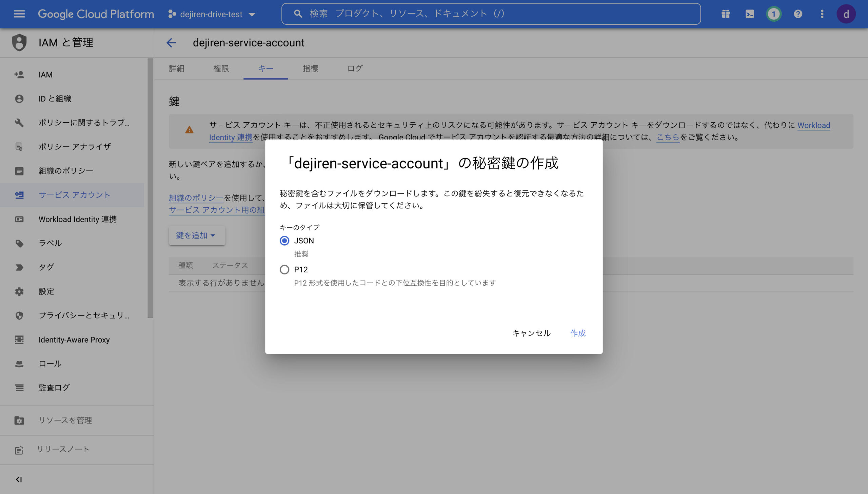Follow the サービス アカウント用の組 link
The height and width of the screenshot is (494, 868).
(217, 210)
